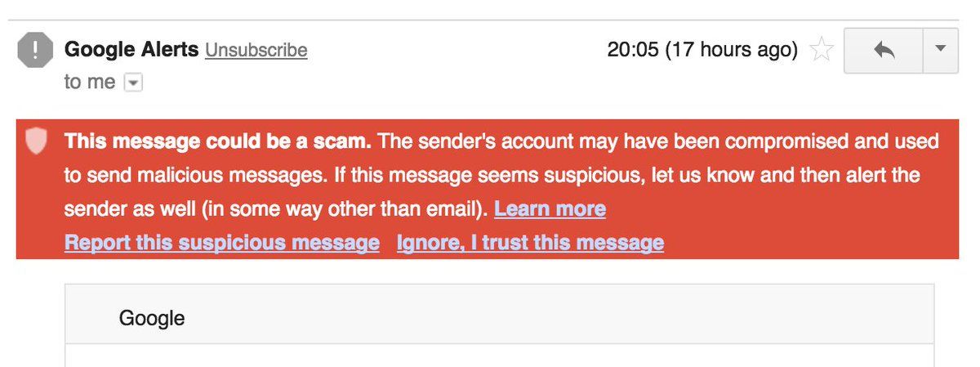Image resolution: width=980 pixels, height=367 pixels.
Task: Click the 'to me' recipient text
Action: pos(90,83)
